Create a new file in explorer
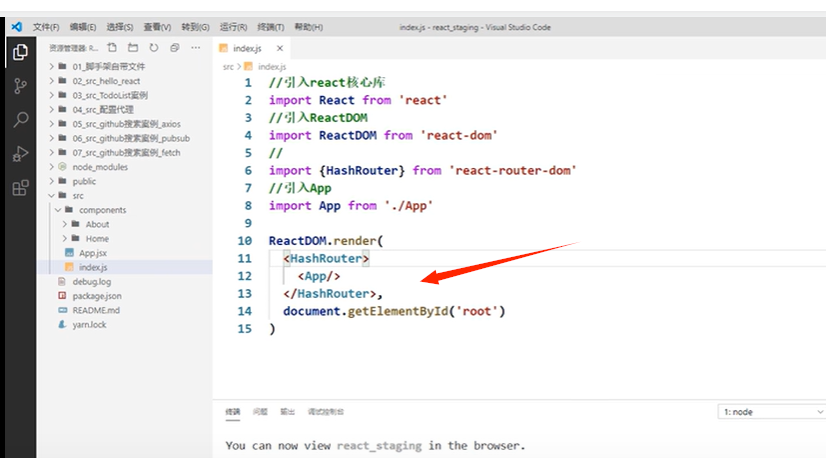826x458 pixels. tap(112, 47)
